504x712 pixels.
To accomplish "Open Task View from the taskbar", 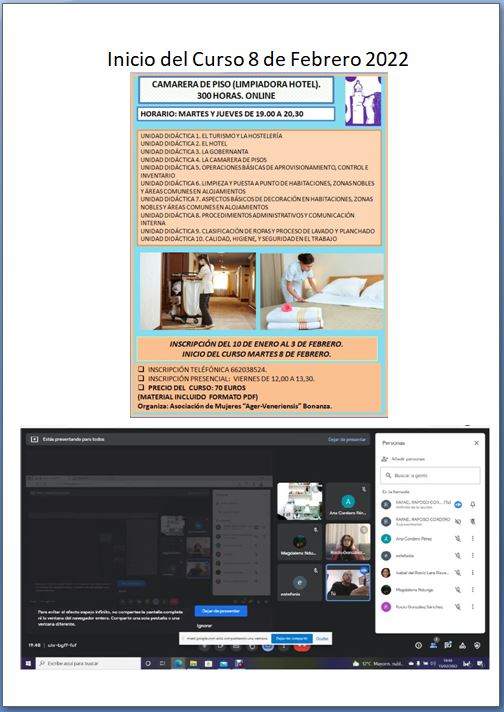I will (163, 663).
